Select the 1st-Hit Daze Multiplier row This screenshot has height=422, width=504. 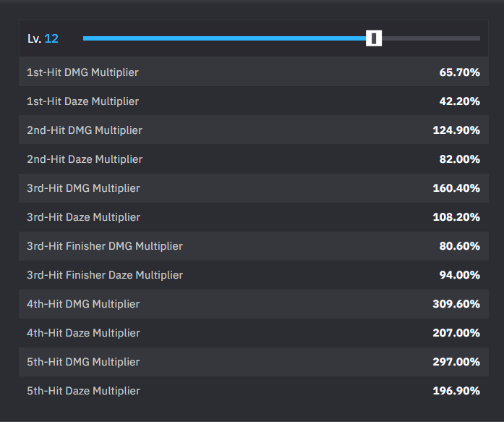point(254,101)
